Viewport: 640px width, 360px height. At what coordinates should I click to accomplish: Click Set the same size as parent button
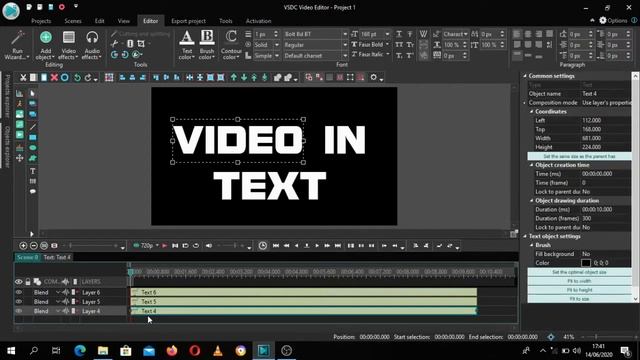(579, 156)
